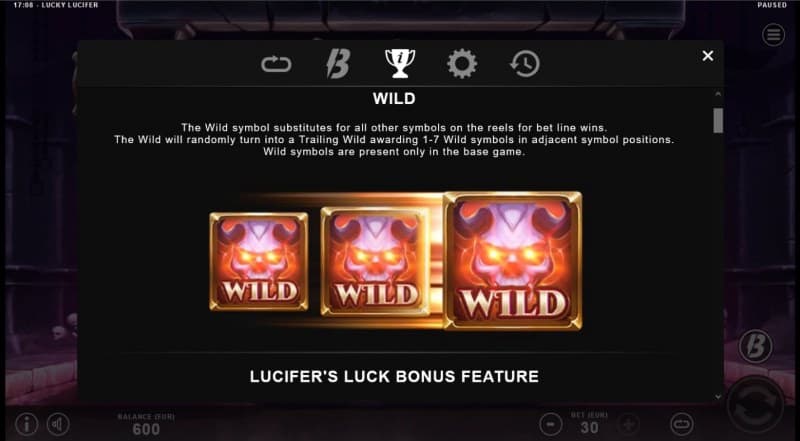Decrease the bet amount
Viewport: 800px width, 441px height.
pos(551,424)
